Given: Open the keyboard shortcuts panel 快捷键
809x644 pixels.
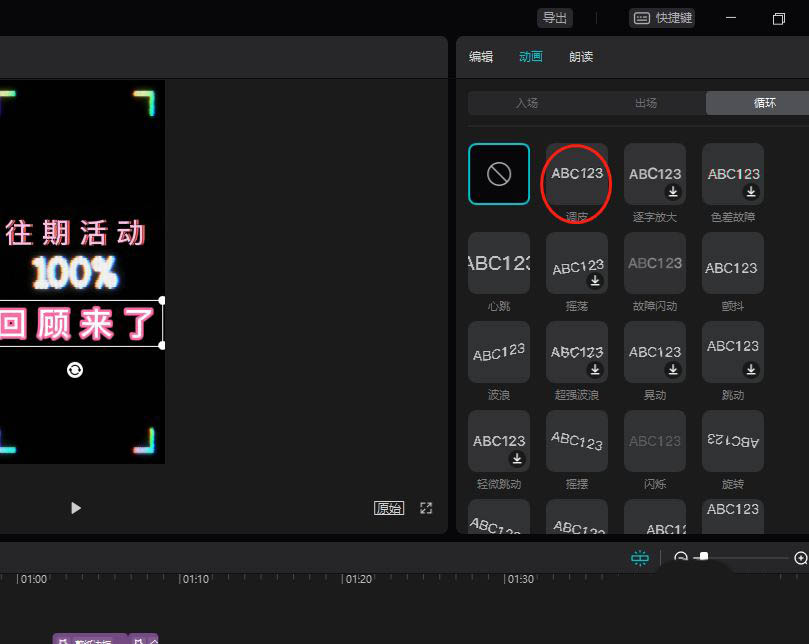Looking at the screenshot, I should tap(660, 17).
